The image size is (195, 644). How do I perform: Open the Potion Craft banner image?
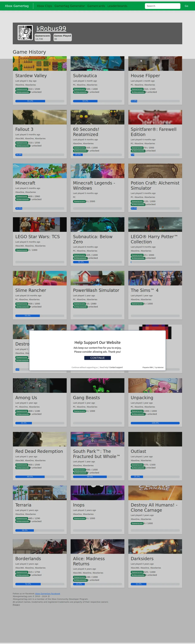click(155, 171)
